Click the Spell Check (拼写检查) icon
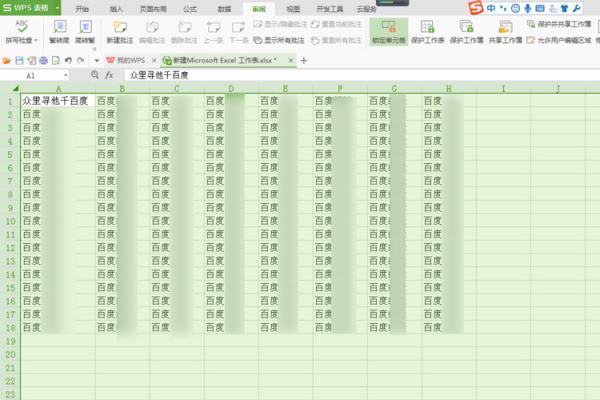600x400 pixels. coord(22,26)
